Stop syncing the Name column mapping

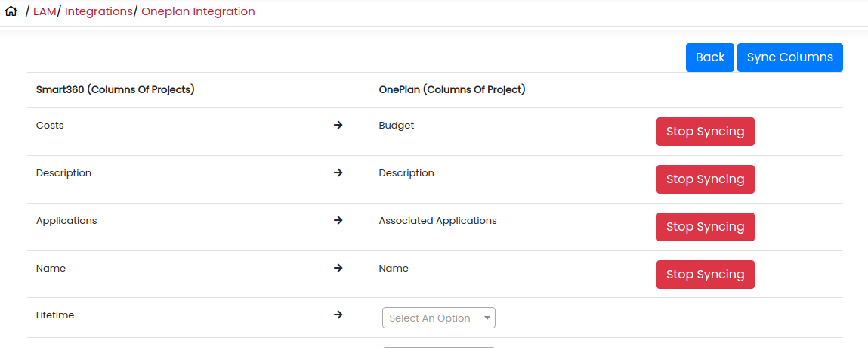point(706,275)
